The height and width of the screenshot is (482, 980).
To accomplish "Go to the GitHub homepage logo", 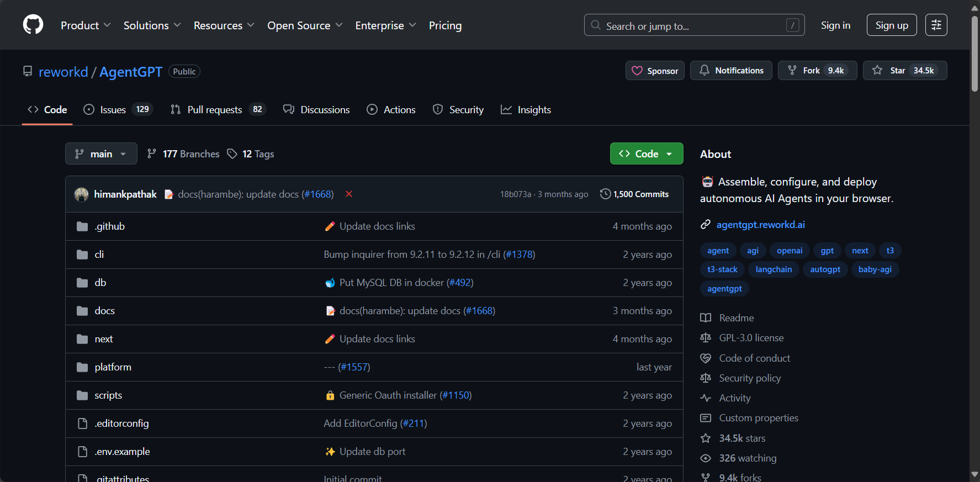I will tap(33, 25).
